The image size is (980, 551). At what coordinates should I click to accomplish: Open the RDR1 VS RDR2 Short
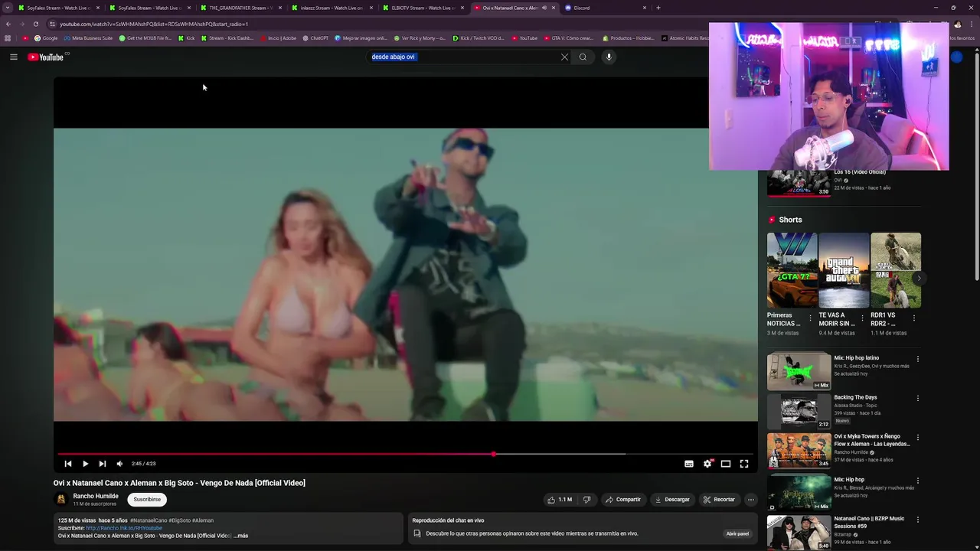(x=896, y=270)
